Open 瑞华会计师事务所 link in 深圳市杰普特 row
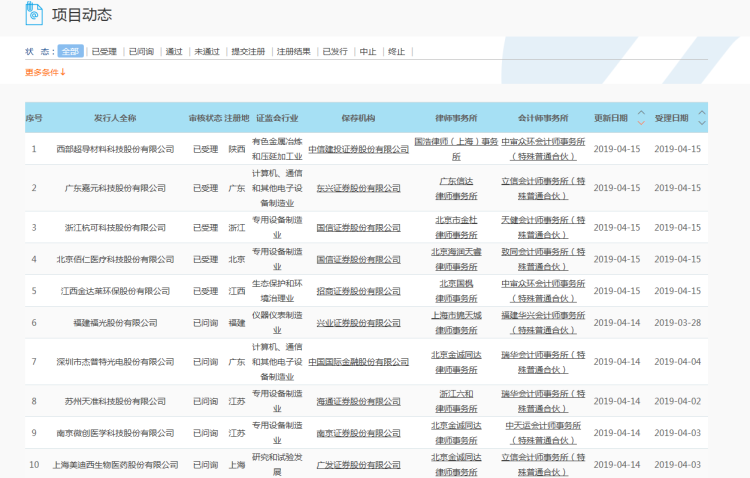 pyautogui.click(x=543, y=362)
